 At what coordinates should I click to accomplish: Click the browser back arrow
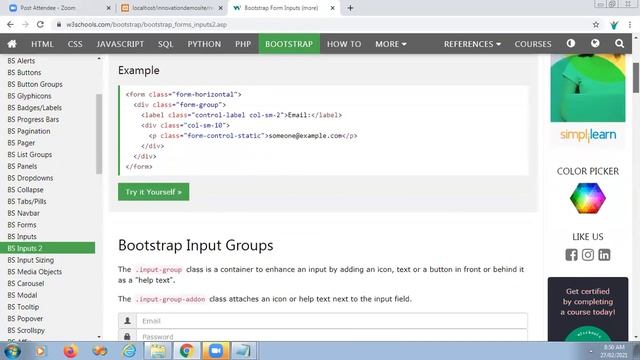(10, 24)
